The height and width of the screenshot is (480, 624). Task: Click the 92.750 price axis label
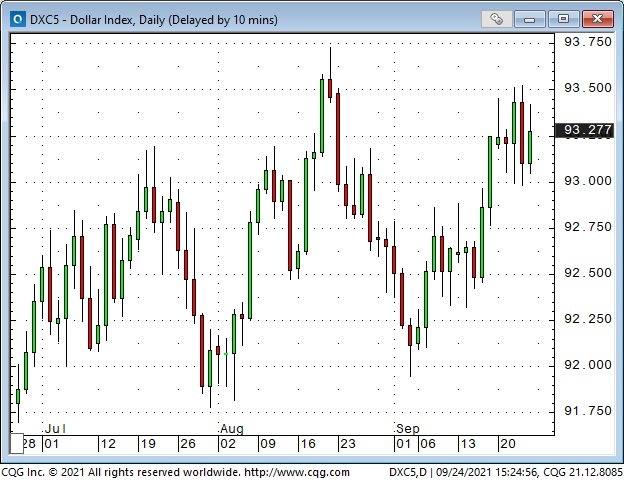(587, 227)
